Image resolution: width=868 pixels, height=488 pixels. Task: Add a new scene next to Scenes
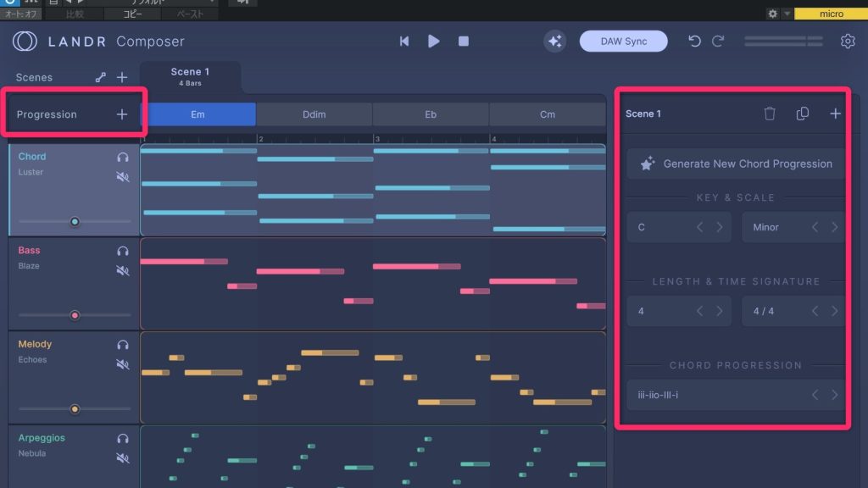(x=122, y=77)
